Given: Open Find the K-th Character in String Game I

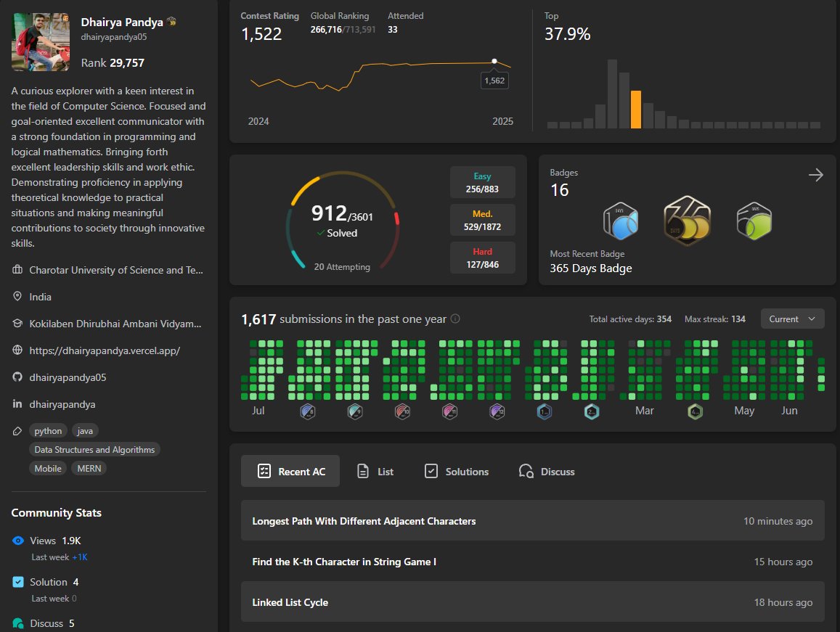Looking at the screenshot, I should coord(532,562).
